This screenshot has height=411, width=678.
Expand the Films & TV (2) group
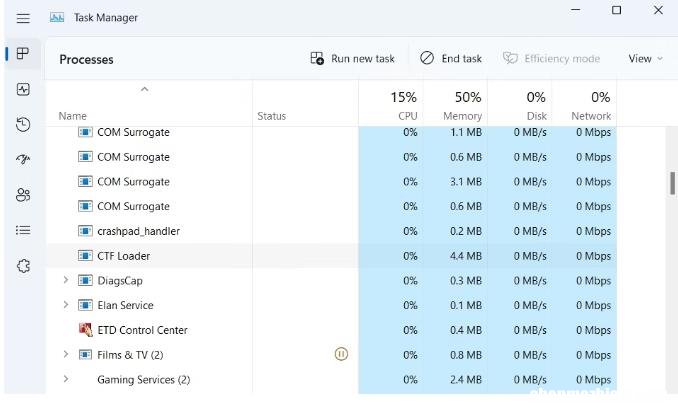click(x=66, y=354)
